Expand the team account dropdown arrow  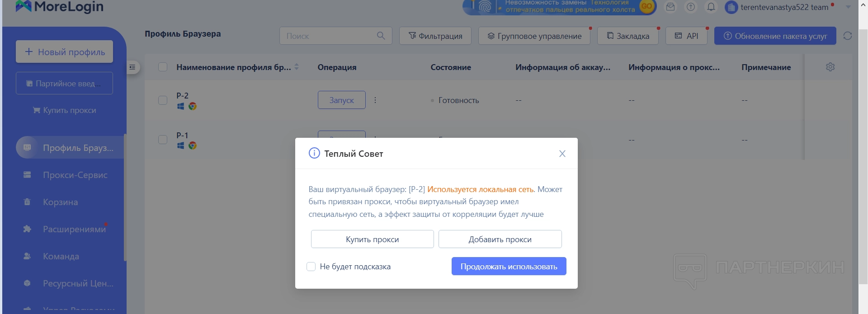pyautogui.click(x=848, y=7)
